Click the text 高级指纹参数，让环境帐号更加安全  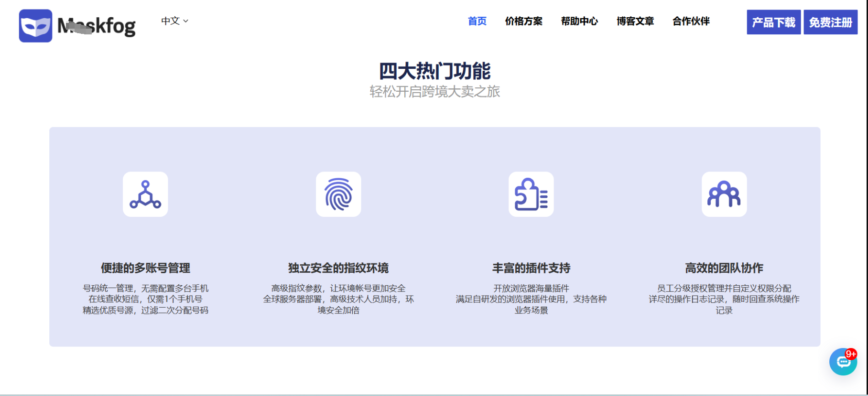[338, 288]
